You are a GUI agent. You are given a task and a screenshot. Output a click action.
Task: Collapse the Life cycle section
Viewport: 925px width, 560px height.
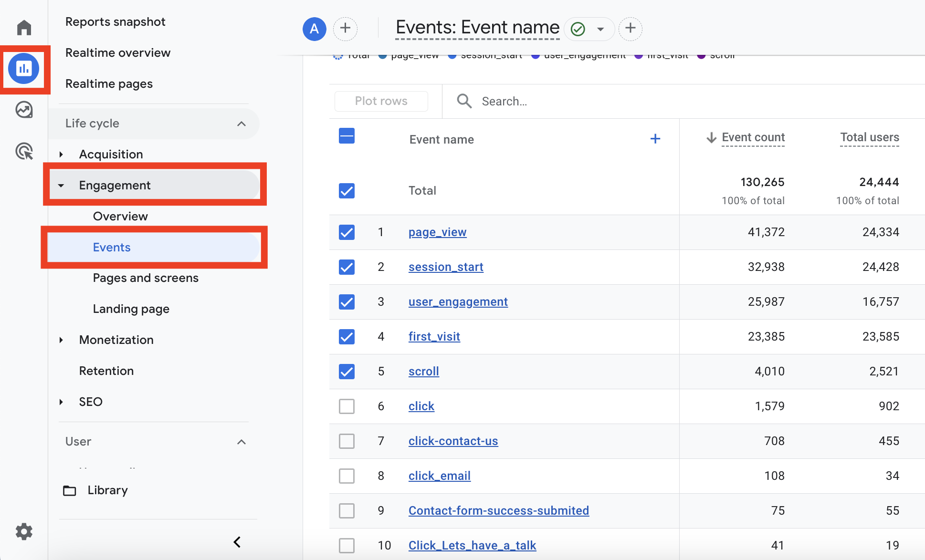tap(242, 124)
